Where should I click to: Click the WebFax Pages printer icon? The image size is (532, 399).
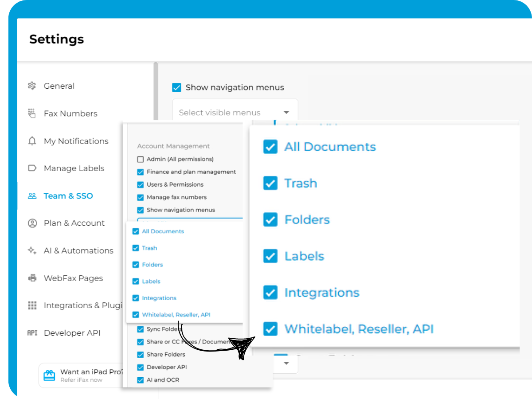click(32, 278)
